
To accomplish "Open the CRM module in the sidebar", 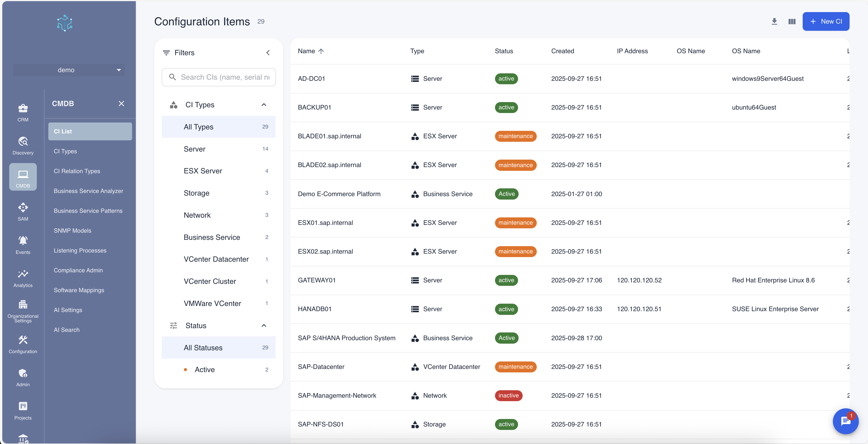I will [22, 112].
